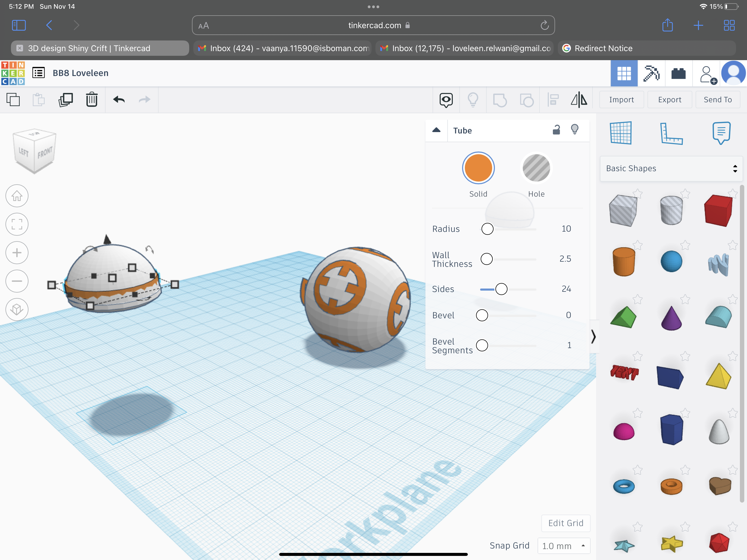
Task: Click the LEFT face of view cube
Action: click(x=24, y=152)
